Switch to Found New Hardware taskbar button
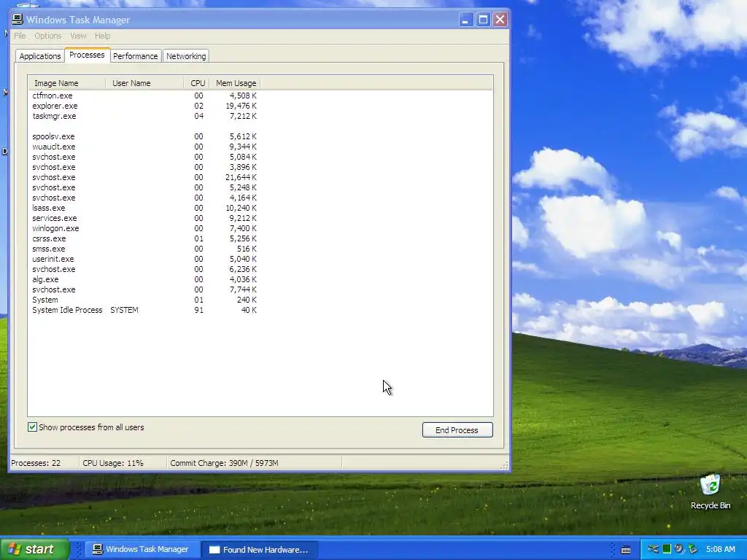The width and height of the screenshot is (747, 560). coord(259,550)
